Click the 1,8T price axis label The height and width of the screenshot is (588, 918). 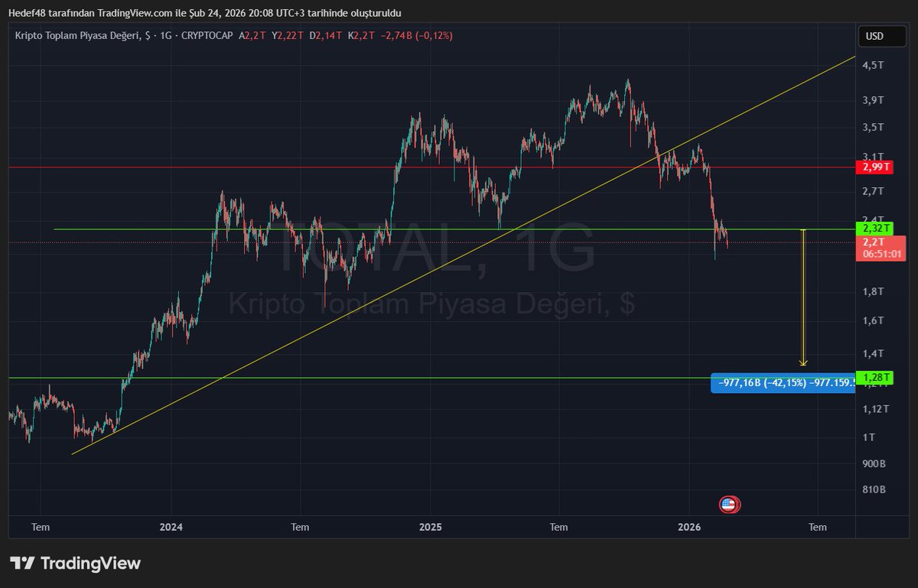(x=874, y=291)
